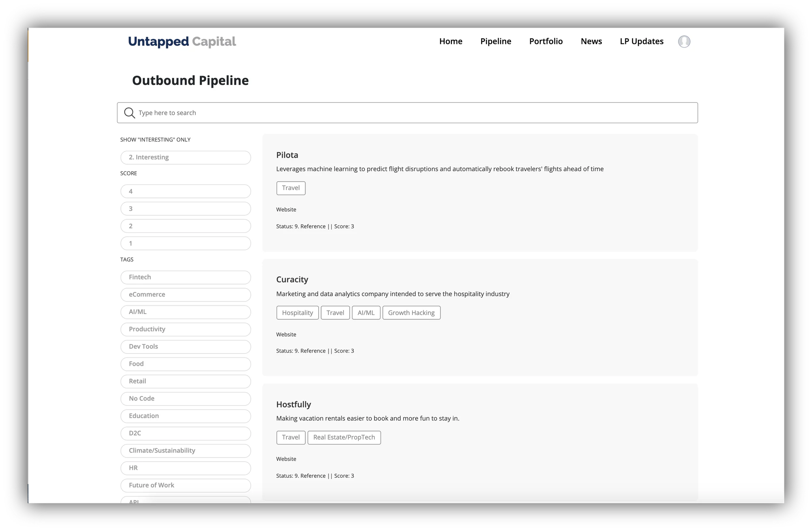Open the Pipeline nav item
Viewport: 812px width, 531px height.
point(496,41)
